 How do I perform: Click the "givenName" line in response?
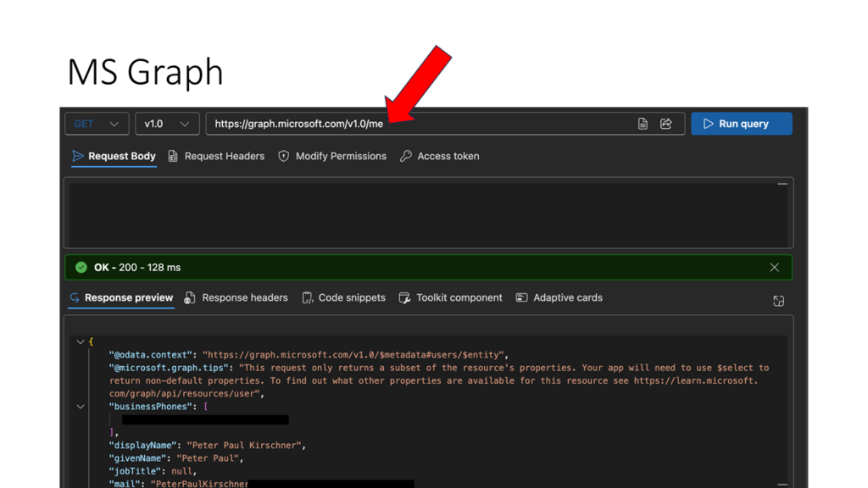176,458
